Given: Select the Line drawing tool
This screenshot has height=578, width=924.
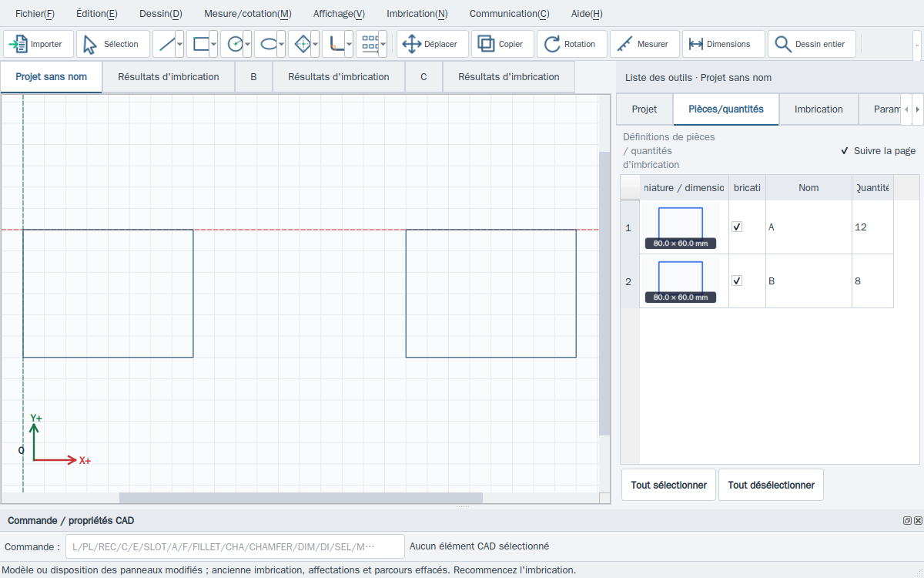Looking at the screenshot, I should 164,44.
